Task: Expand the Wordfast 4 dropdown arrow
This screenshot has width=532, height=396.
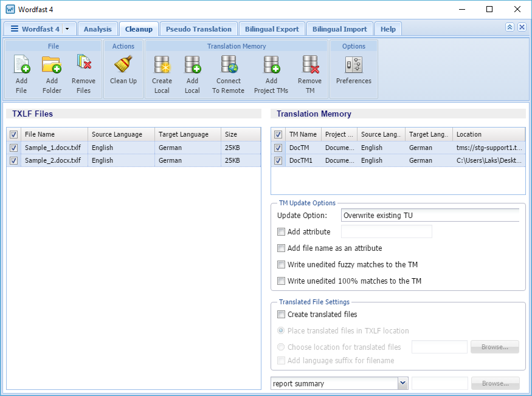Action: click(67, 29)
